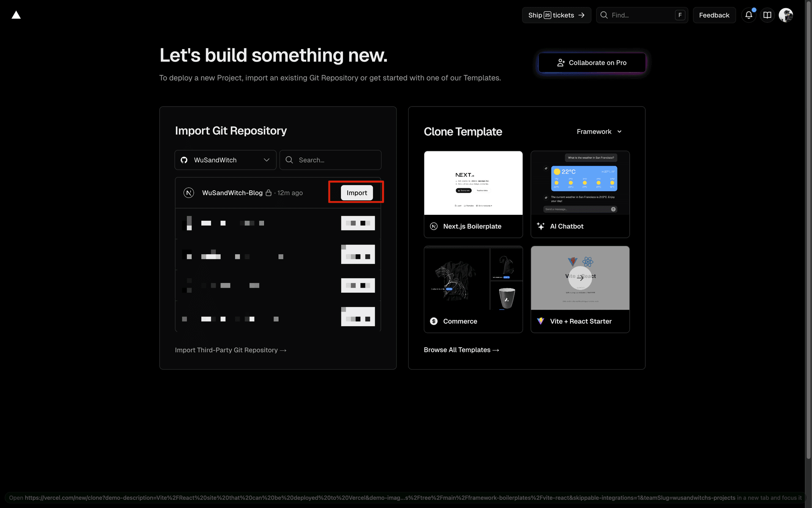This screenshot has width=812, height=508.
Task: Open the user avatar menu
Action: [x=786, y=15]
